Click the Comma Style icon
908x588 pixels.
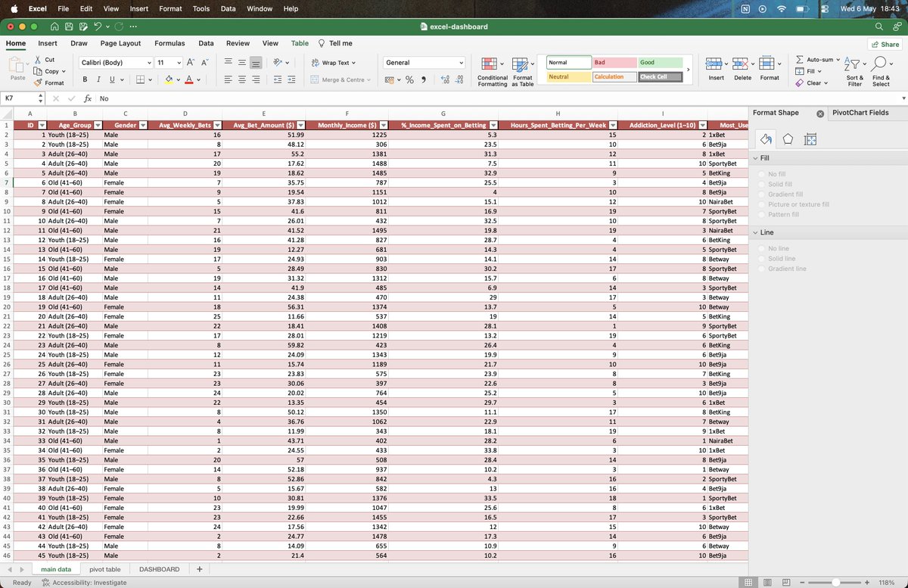click(424, 79)
